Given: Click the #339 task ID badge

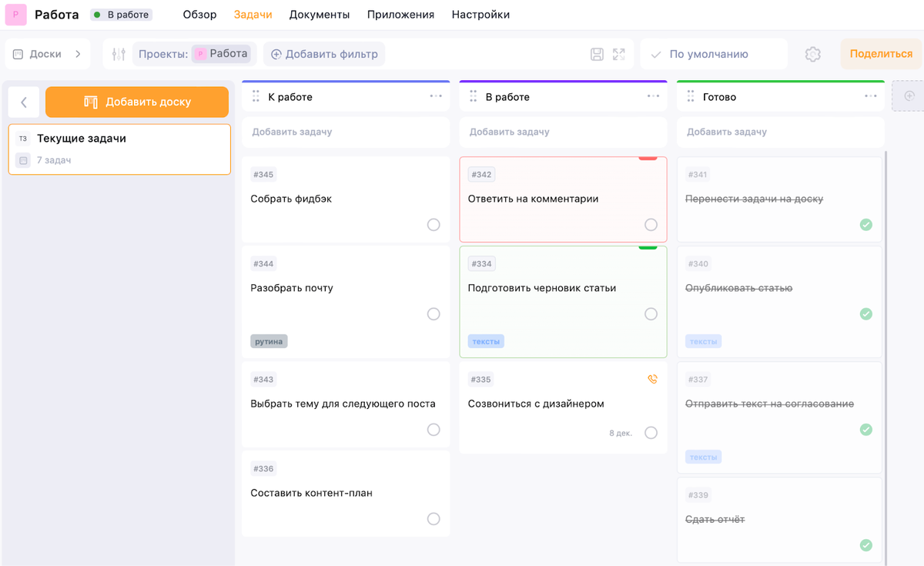Looking at the screenshot, I should [x=699, y=495].
